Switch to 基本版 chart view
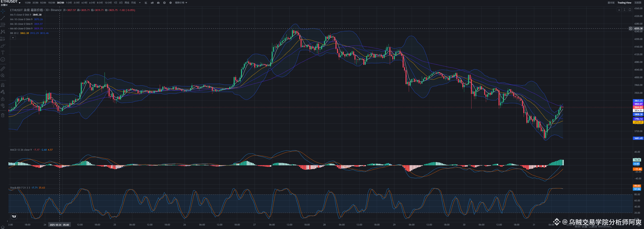 tap(611, 3)
